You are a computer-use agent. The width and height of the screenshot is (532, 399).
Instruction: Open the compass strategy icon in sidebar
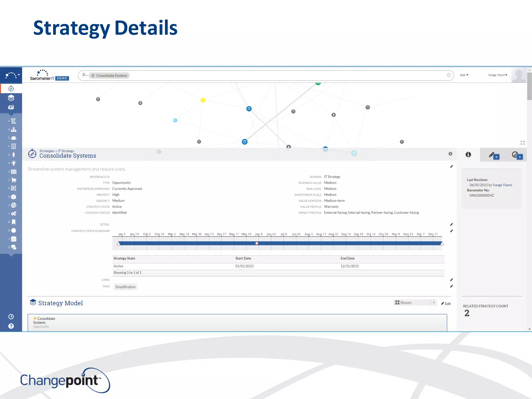11,89
